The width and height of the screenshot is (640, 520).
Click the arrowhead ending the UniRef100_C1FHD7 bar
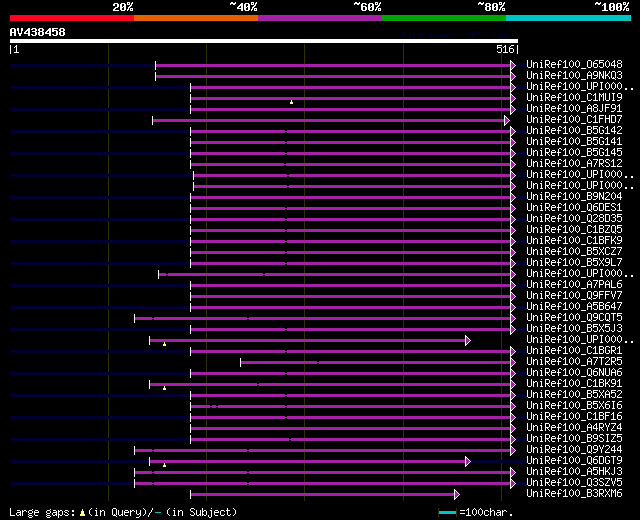[x=507, y=120]
